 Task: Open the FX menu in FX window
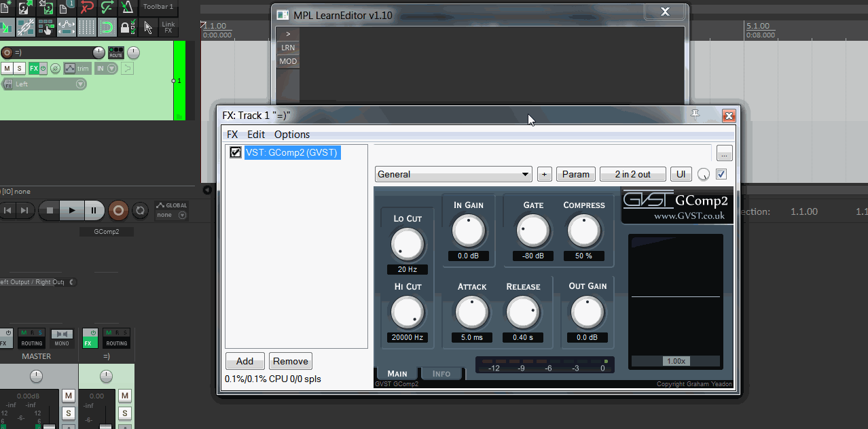232,135
